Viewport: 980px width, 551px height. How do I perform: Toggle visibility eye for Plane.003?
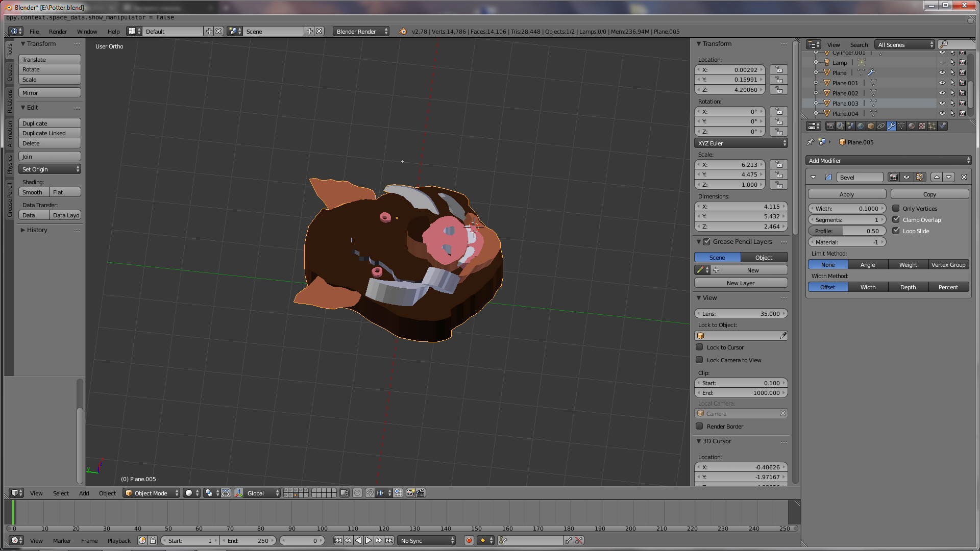click(942, 103)
